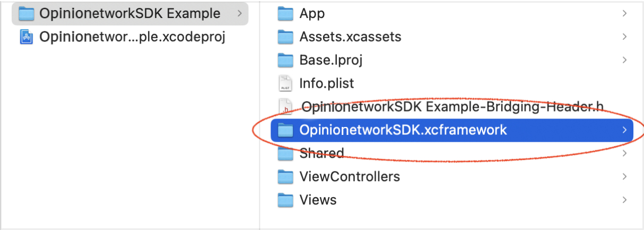Click the Base.lproj folder icon
The height and width of the screenshot is (230, 644).
(285, 60)
